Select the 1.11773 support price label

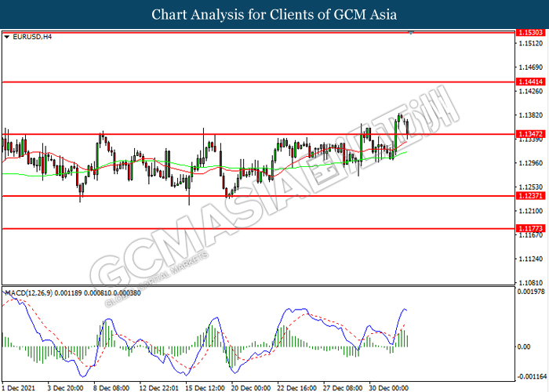(x=530, y=229)
